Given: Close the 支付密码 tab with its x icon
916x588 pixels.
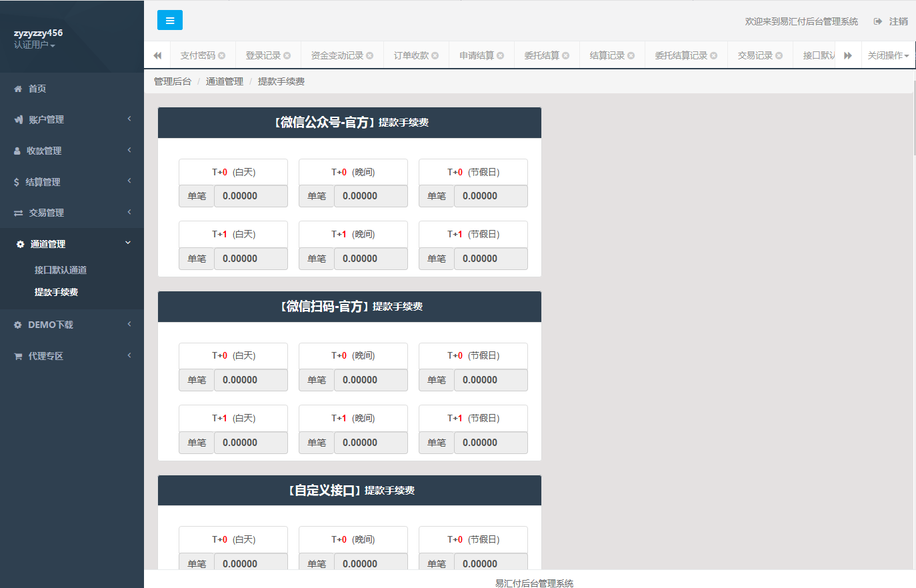Looking at the screenshot, I should click(x=222, y=56).
